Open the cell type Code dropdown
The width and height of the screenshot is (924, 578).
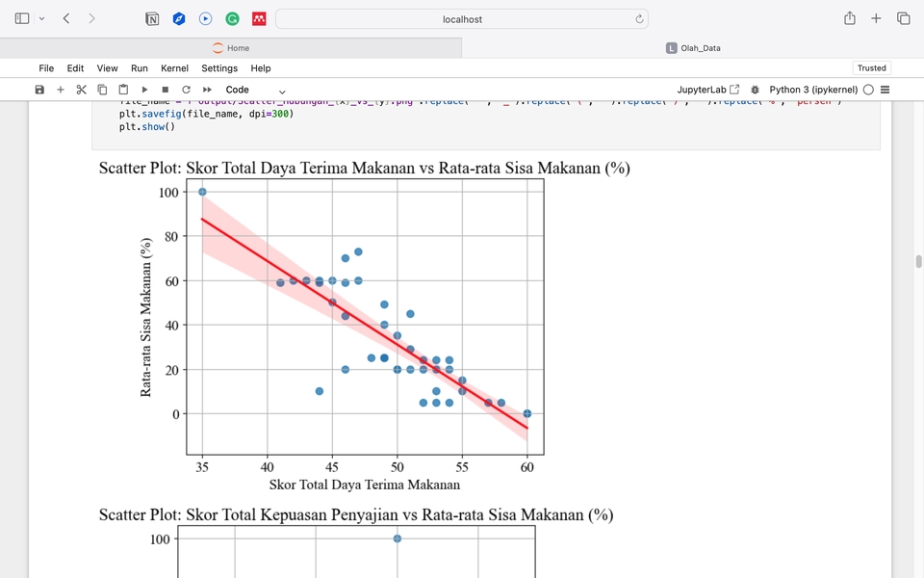point(255,90)
